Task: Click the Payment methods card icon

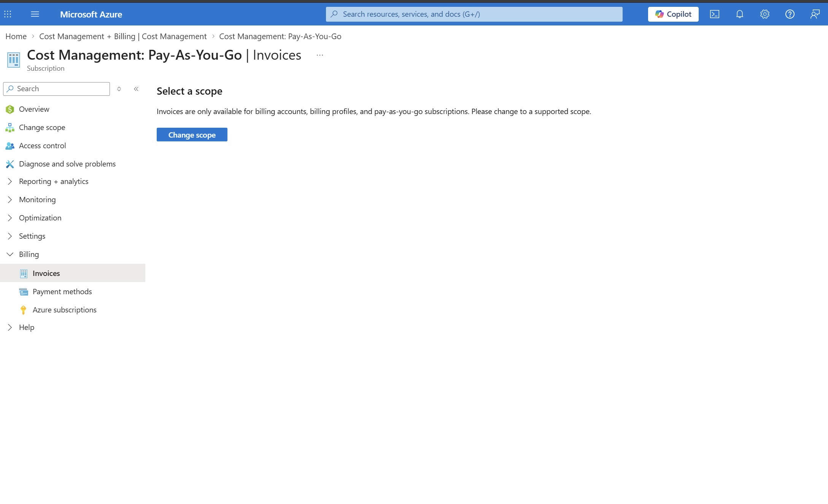Action: click(24, 292)
